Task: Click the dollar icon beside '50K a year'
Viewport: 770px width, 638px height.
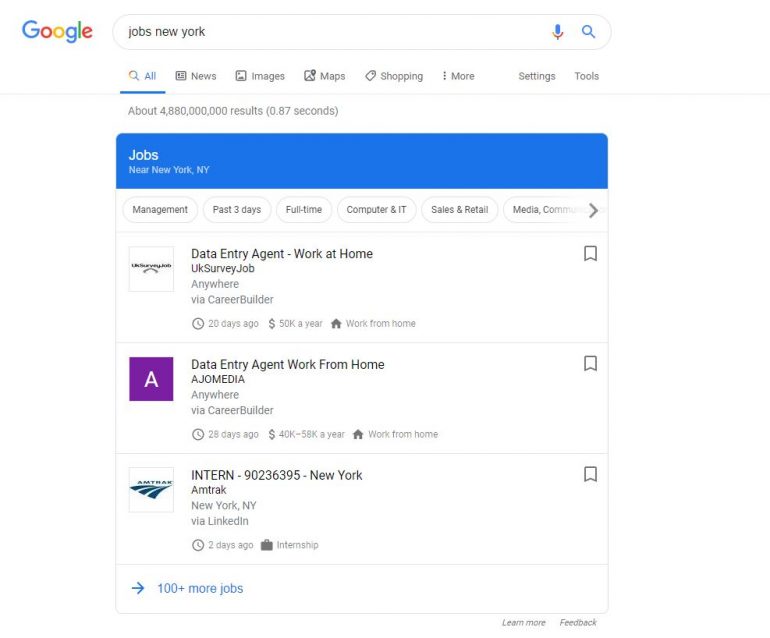Action: [272, 324]
